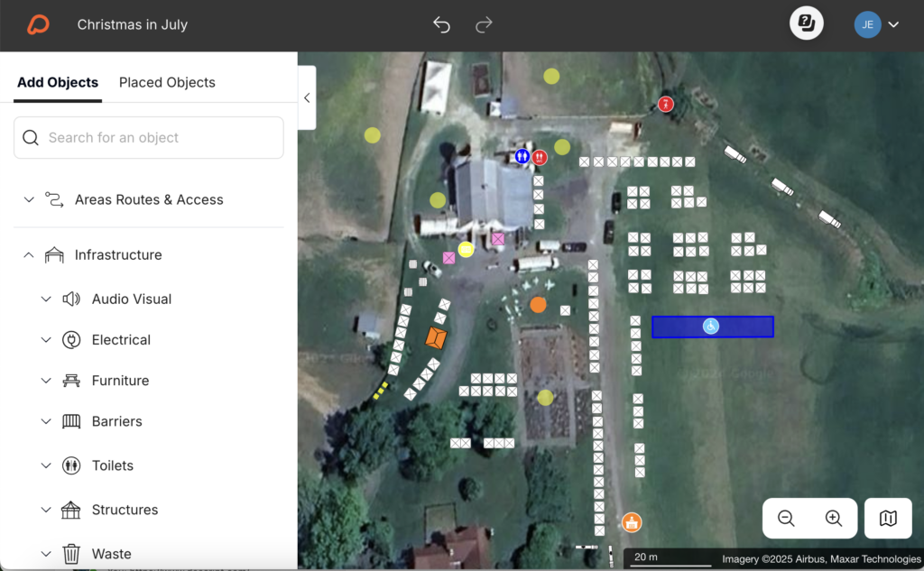This screenshot has width=924, height=571.
Task: Select the Audio Visual speaker icon
Action: (x=70, y=299)
